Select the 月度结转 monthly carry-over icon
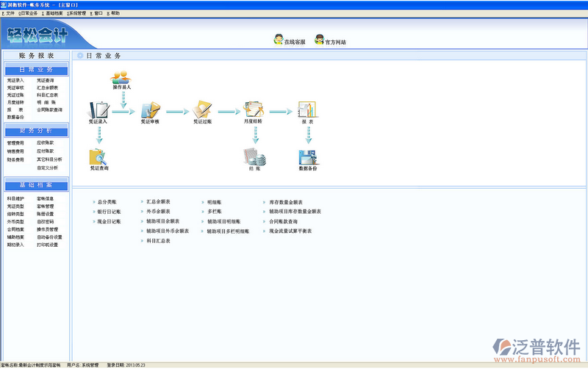588x371 pixels. [x=254, y=111]
